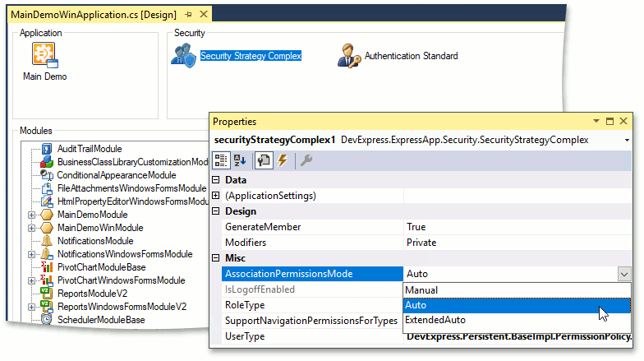Click the BusinessClassLibraryCustomizationModule icon
This screenshot has height=361, width=644.
[47, 162]
